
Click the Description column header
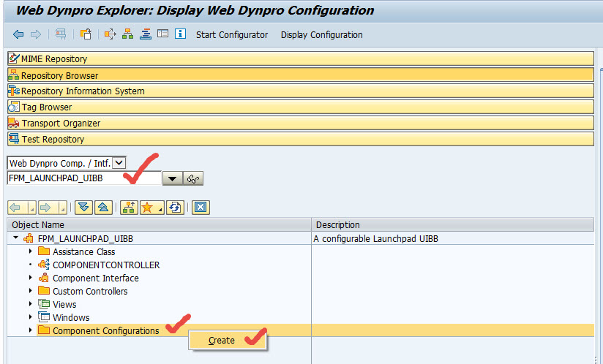point(453,224)
